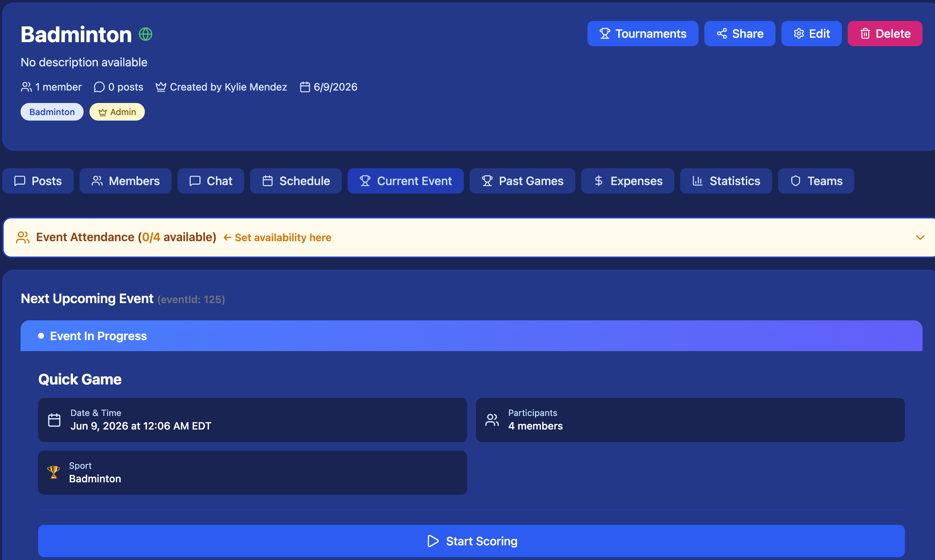Screen dimensions: 935x560
Task: Edit the group settings
Action: click(811, 34)
